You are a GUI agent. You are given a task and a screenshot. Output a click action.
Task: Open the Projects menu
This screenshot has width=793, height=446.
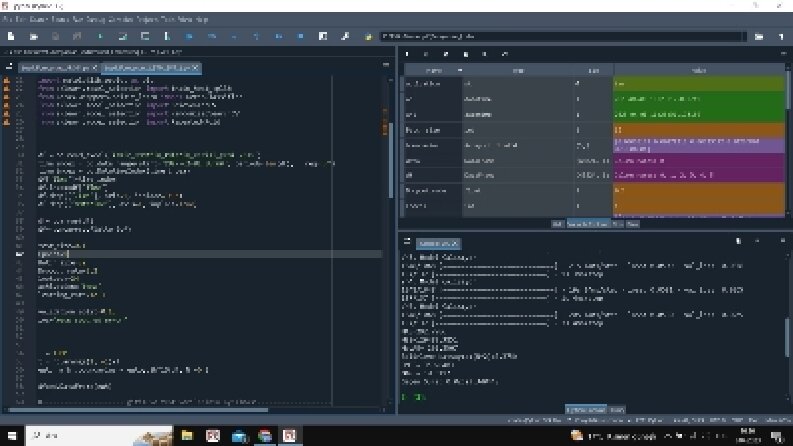148,19
